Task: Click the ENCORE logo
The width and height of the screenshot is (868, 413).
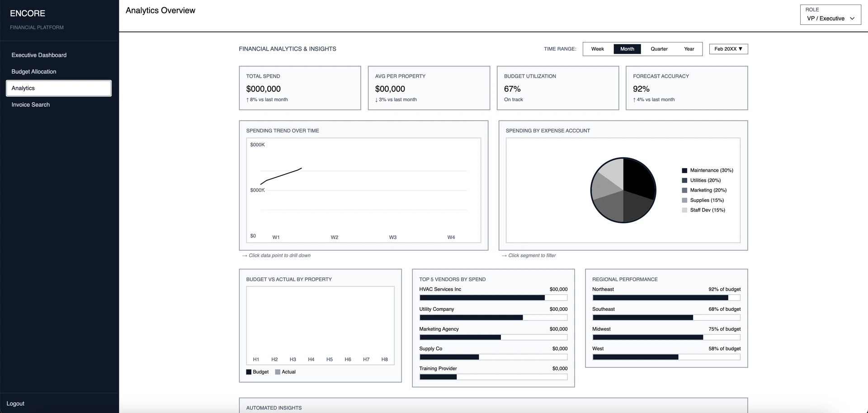Action: coord(27,14)
